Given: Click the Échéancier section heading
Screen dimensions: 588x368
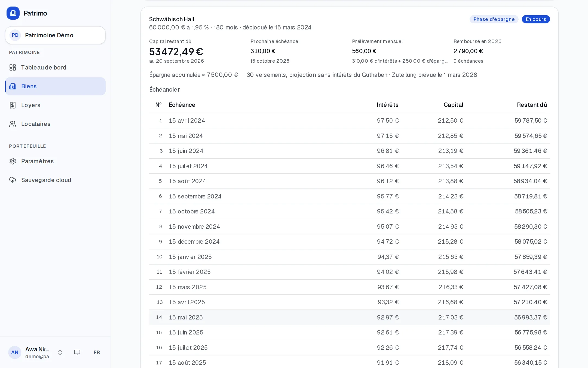Looking at the screenshot, I should [x=164, y=89].
